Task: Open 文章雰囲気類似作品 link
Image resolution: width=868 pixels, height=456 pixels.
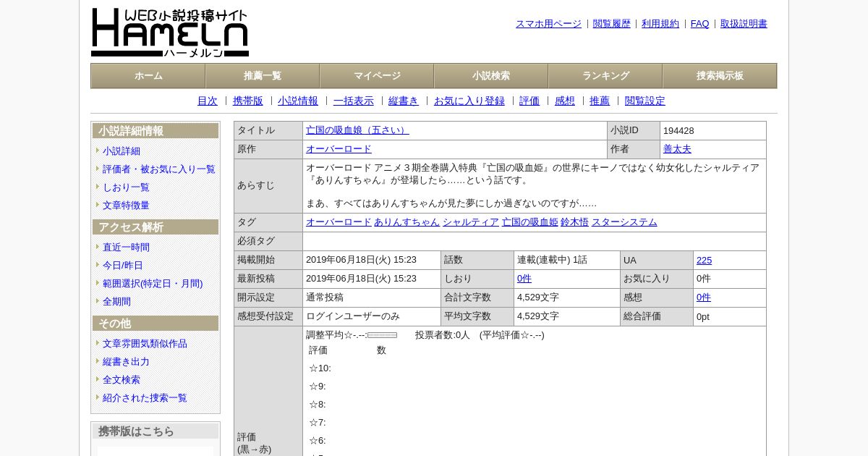Action: coord(145,344)
